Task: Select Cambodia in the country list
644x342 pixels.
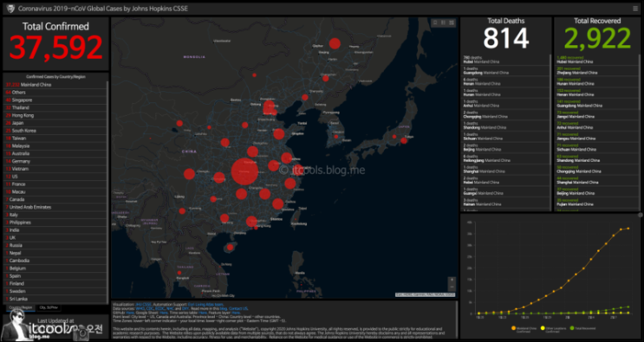Action: 55,261
